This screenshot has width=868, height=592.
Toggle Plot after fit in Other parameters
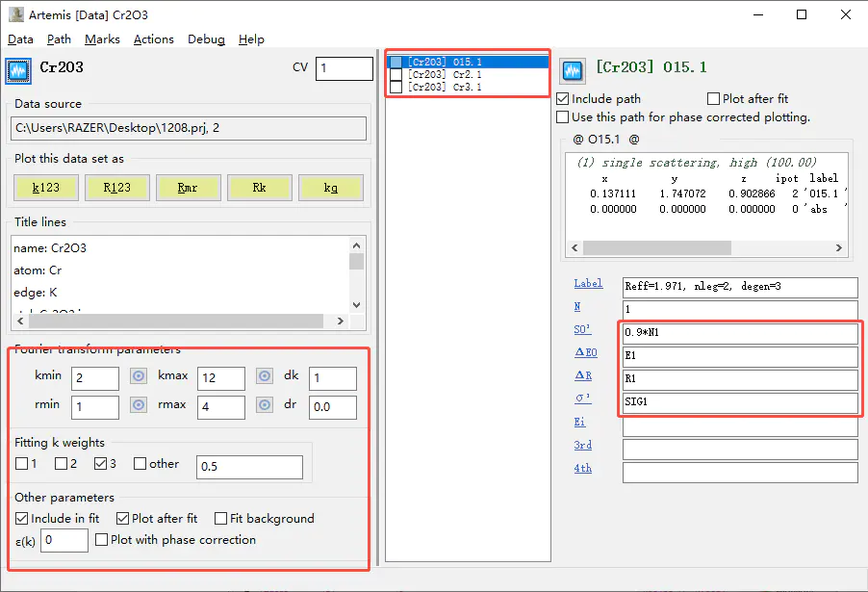click(x=122, y=518)
